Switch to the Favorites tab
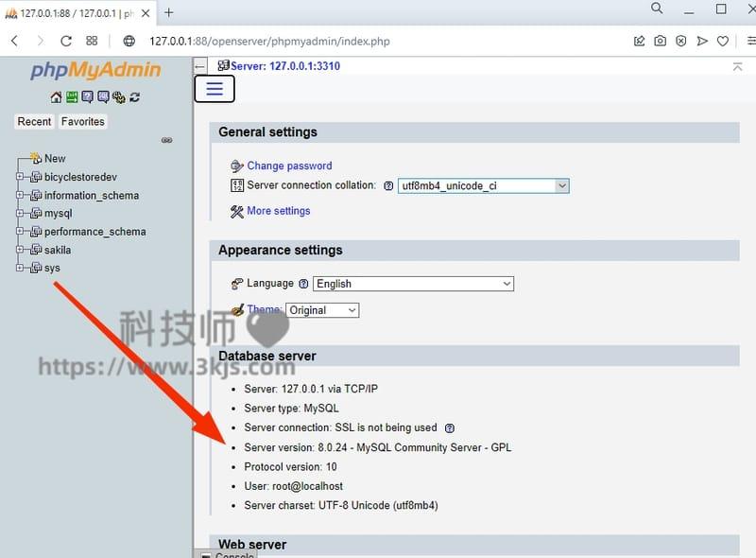The width and height of the screenshot is (756, 558). pyautogui.click(x=82, y=122)
